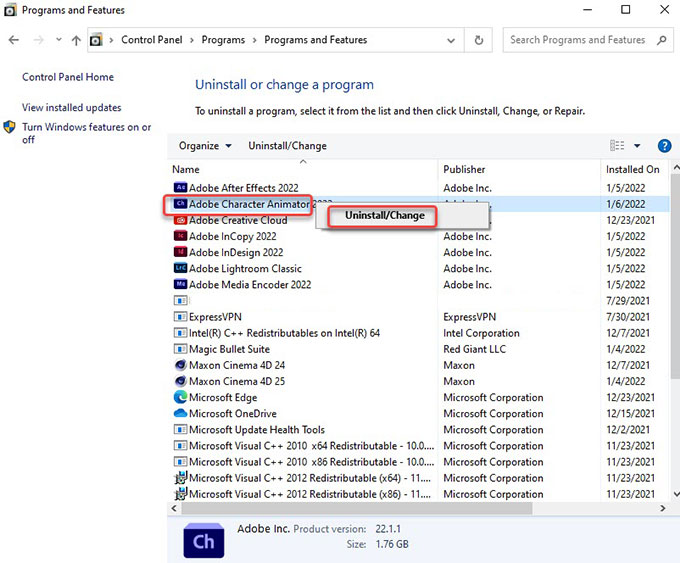Sort by the Installed On column header
This screenshot has height=563, width=680.
pyautogui.click(x=633, y=169)
